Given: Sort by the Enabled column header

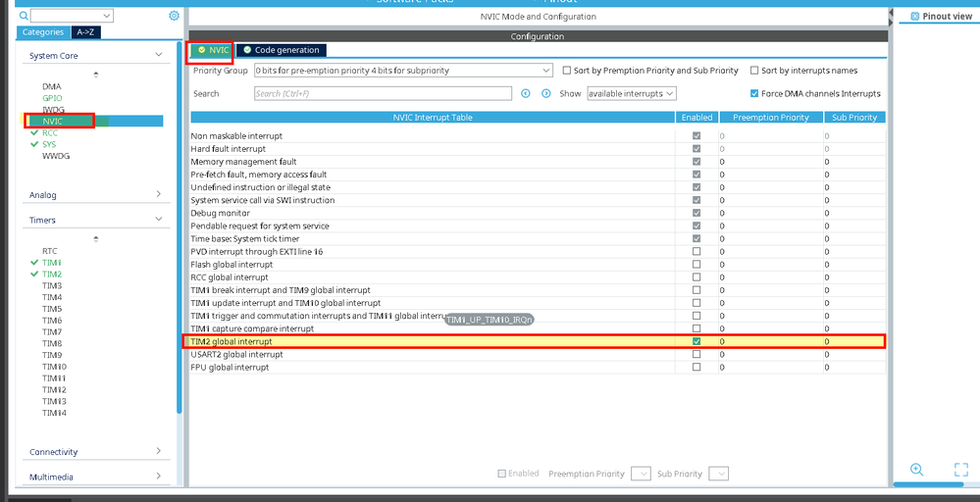Looking at the screenshot, I should pos(696,118).
